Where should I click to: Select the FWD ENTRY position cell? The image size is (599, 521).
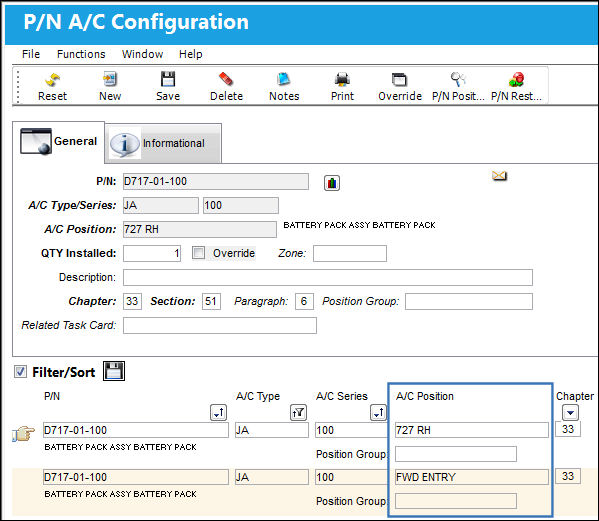pyautogui.click(x=472, y=477)
